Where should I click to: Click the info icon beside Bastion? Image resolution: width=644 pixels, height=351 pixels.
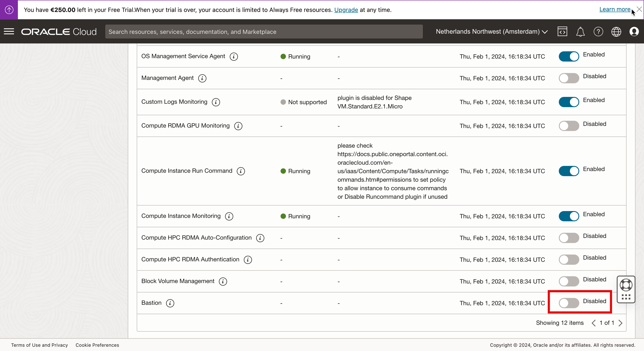(170, 303)
